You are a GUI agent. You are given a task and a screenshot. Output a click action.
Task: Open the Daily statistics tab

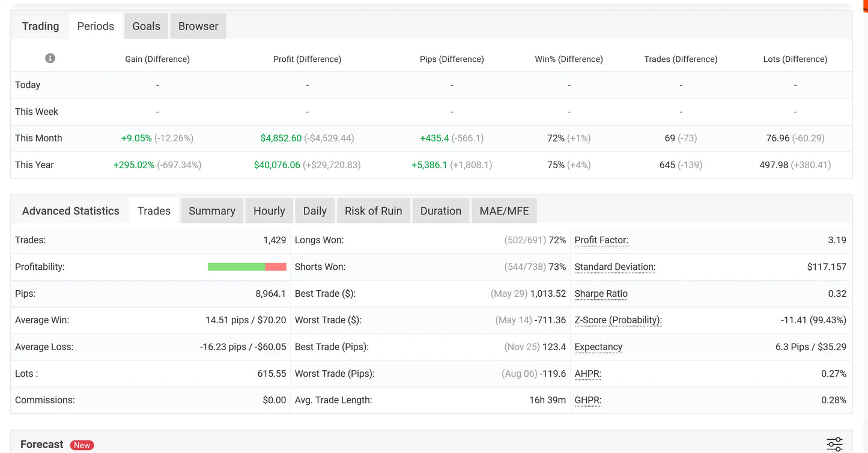(x=315, y=211)
